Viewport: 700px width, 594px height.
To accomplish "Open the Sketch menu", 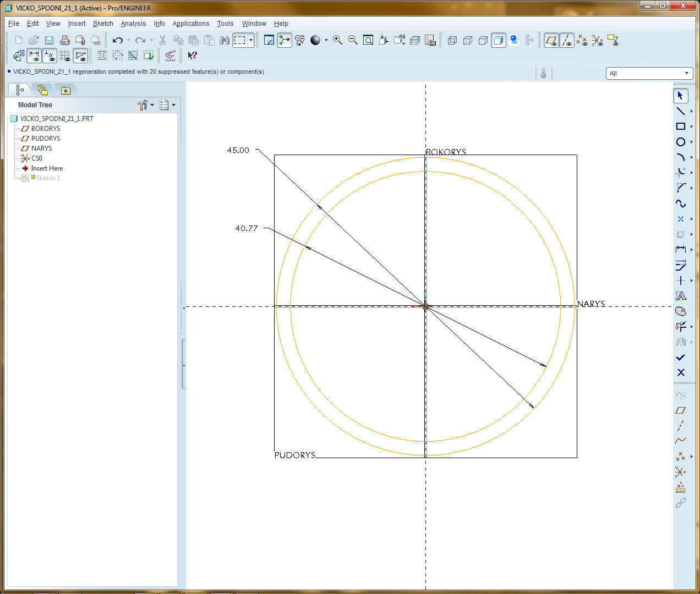I will point(103,24).
